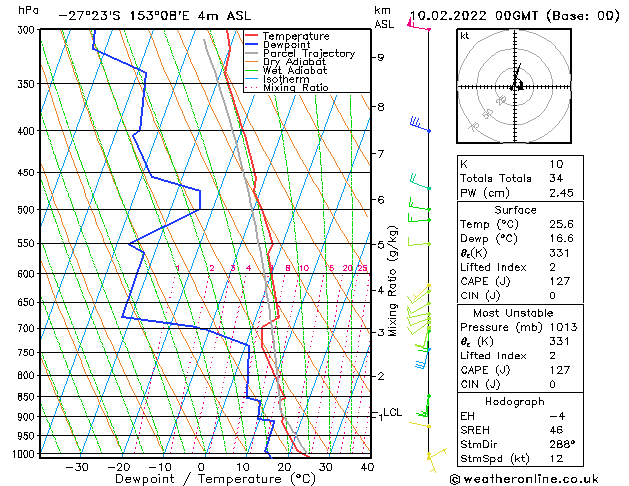Click the 'Pressure (mb)' value 1013
This screenshot has width=629, height=486.
tap(563, 327)
